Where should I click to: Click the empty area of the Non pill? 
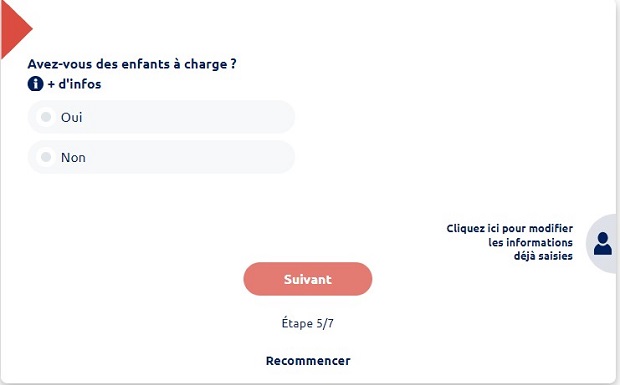point(188,157)
